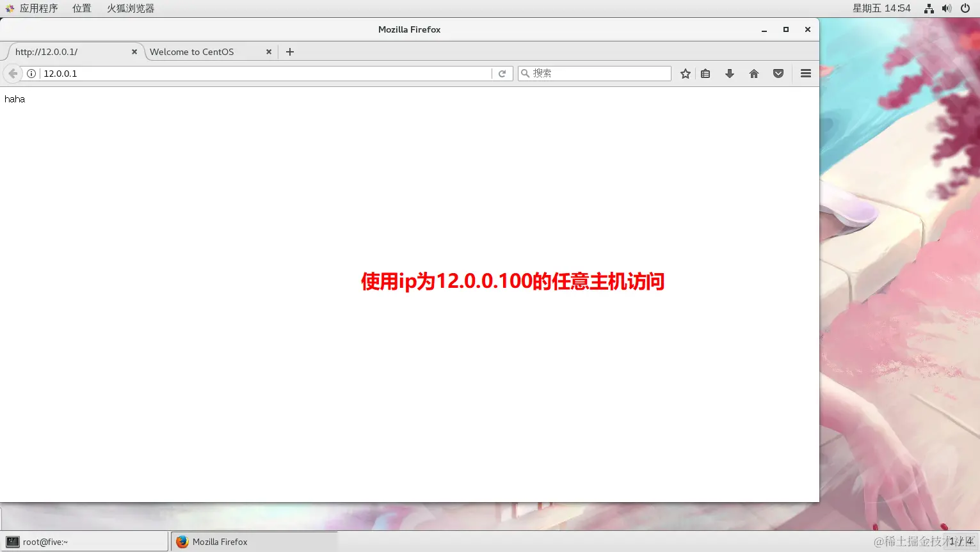Maximize the Firefox window
Screen dimensions: 980x552
pyautogui.click(x=786, y=29)
